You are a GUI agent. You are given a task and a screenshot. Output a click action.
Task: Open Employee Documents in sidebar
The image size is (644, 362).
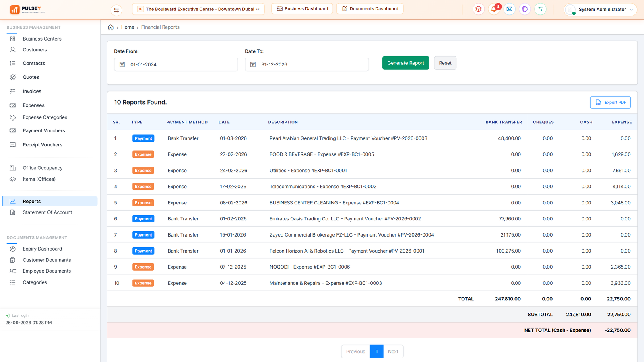47,271
